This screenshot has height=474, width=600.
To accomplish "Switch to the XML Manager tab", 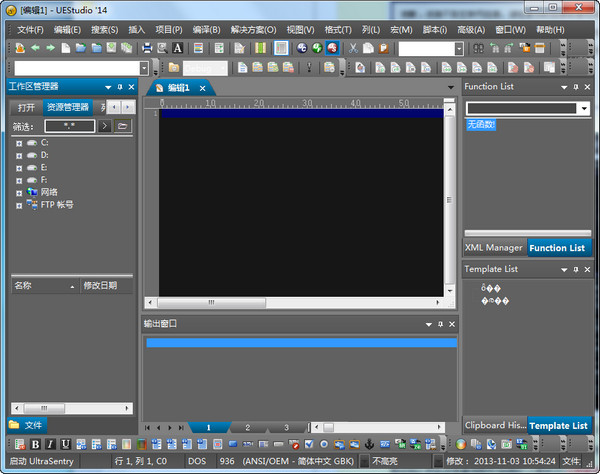I will (494, 248).
